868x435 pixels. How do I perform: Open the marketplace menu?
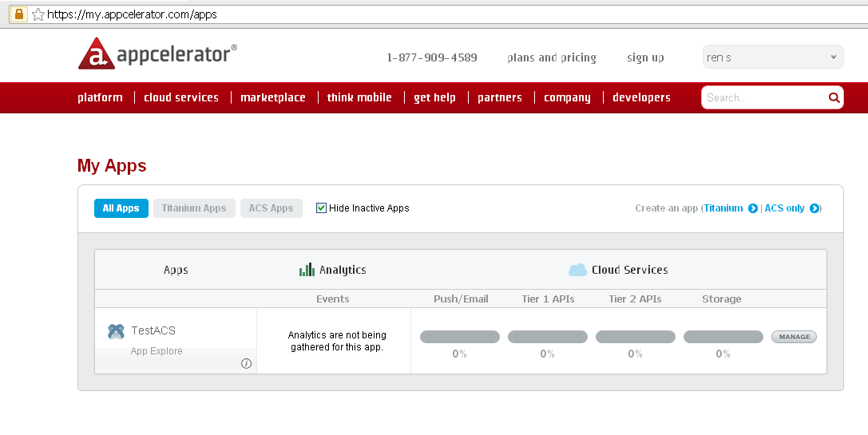(x=273, y=97)
